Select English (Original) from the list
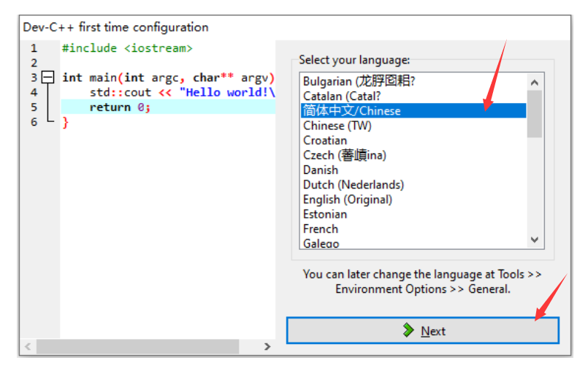The image size is (588, 374). point(348,199)
